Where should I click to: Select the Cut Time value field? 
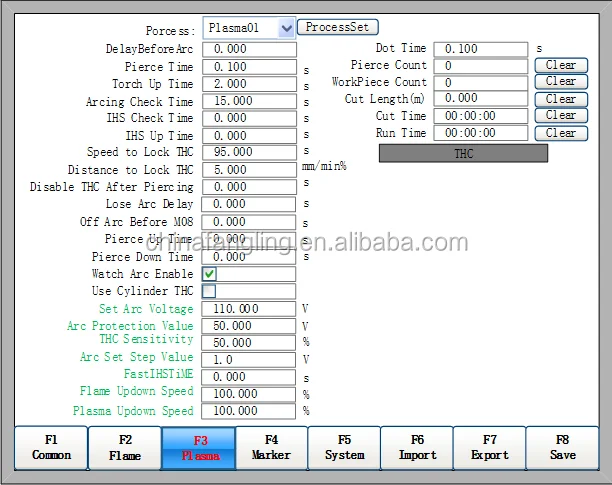pos(481,116)
